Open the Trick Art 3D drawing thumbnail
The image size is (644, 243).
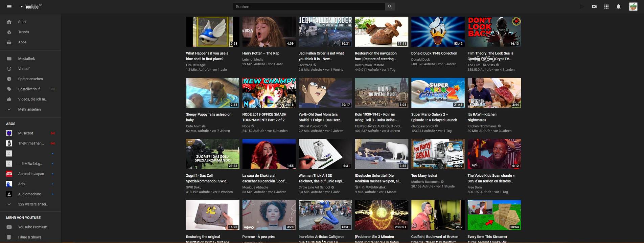click(x=325, y=154)
